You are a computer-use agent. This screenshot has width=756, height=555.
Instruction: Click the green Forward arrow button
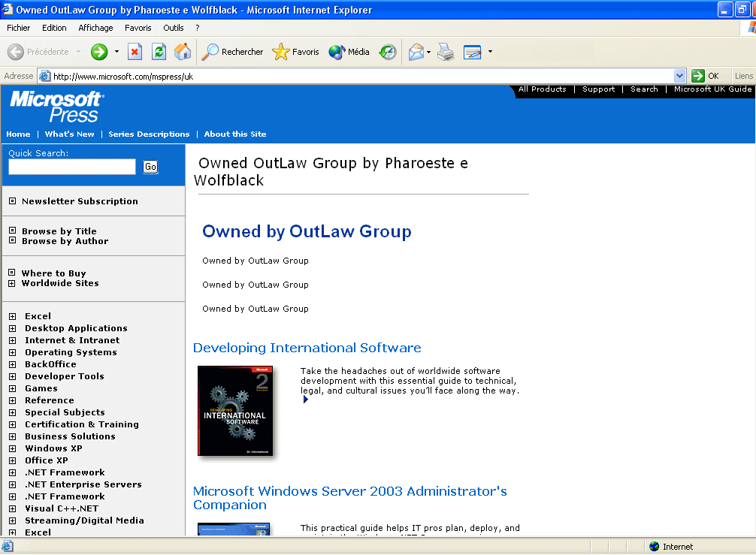[99, 52]
